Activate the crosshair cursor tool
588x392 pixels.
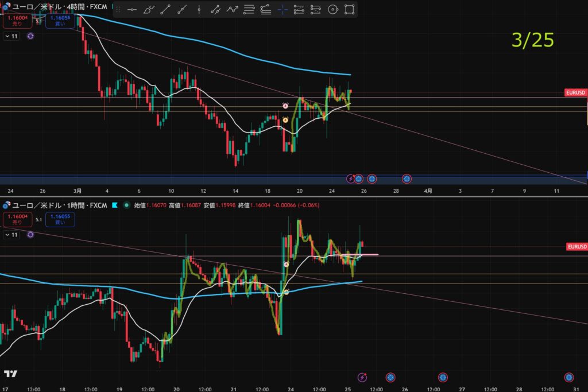[x=283, y=10]
